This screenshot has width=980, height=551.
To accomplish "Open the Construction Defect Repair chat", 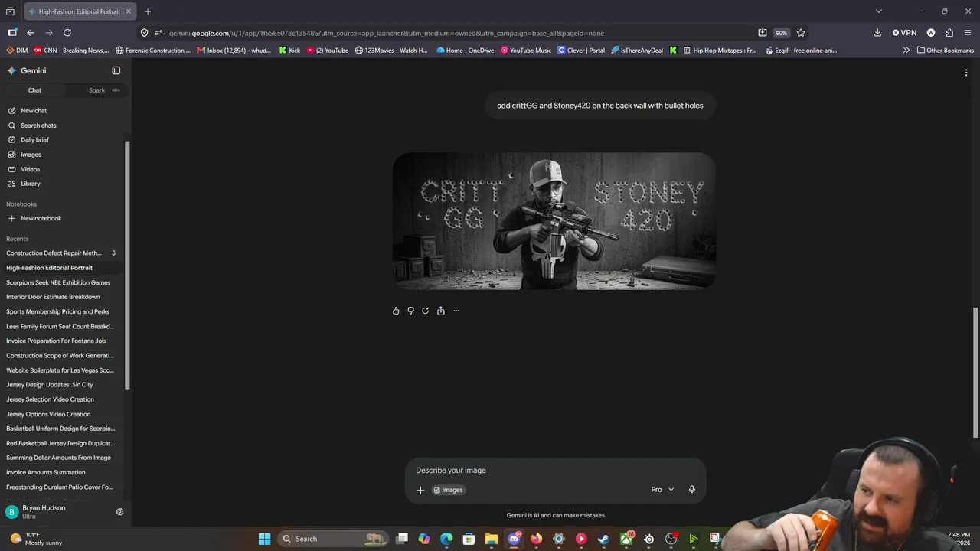I will (60, 253).
